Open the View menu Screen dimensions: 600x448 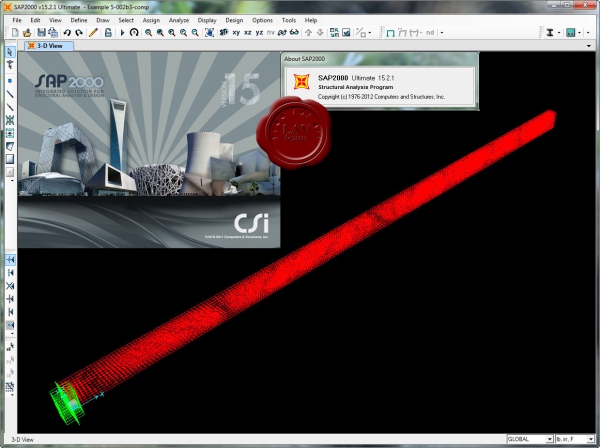55,20
